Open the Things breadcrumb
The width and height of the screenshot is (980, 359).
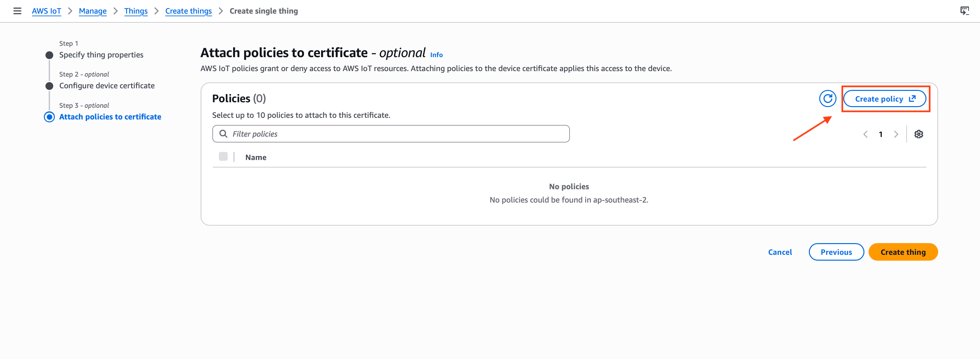click(135, 11)
